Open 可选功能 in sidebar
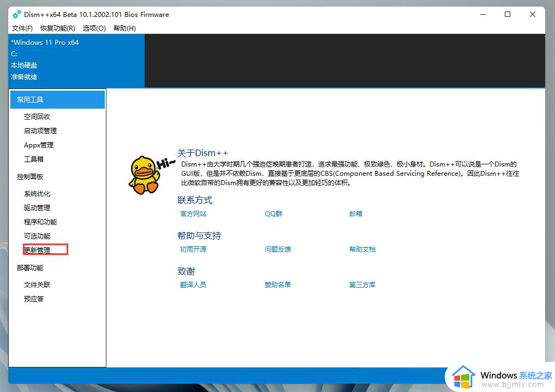The height and width of the screenshot is (392, 555). 37,236
